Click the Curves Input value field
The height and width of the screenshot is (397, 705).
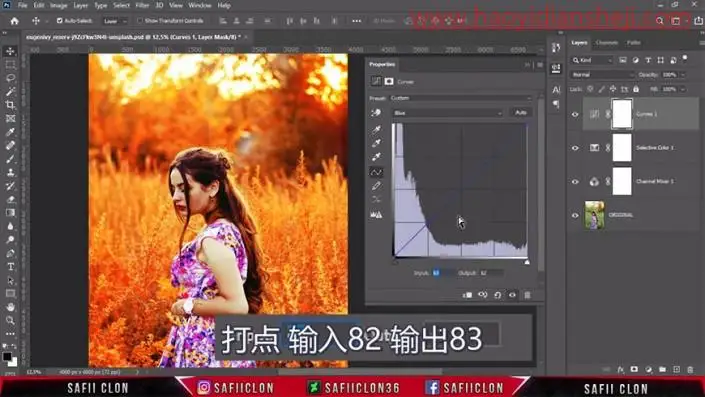(442, 273)
